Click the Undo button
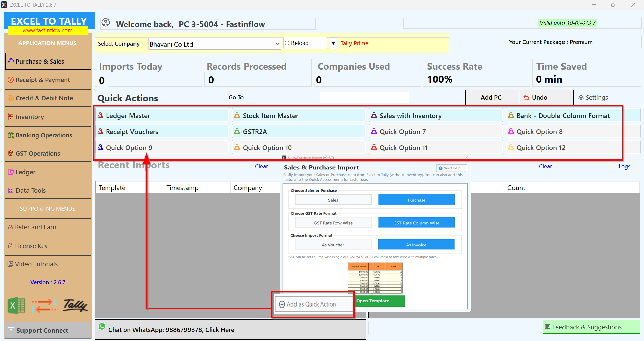The width and height of the screenshot is (644, 341). 547,97
